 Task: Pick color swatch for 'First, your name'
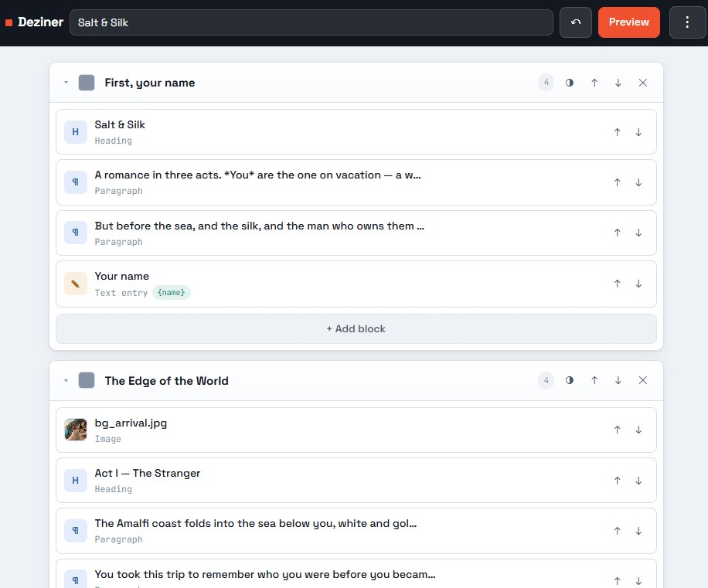pos(87,83)
